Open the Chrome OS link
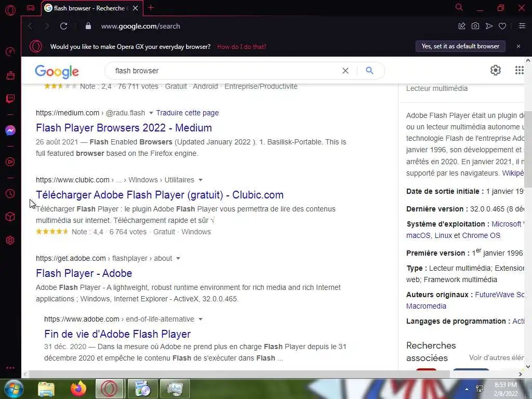This screenshot has width=532, height=399. (481, 235)
